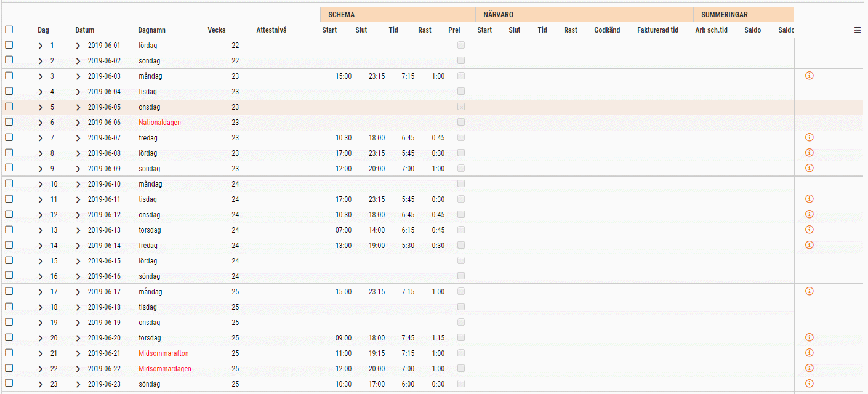Sort by the Vecka column header

click(x=217, y=30)
